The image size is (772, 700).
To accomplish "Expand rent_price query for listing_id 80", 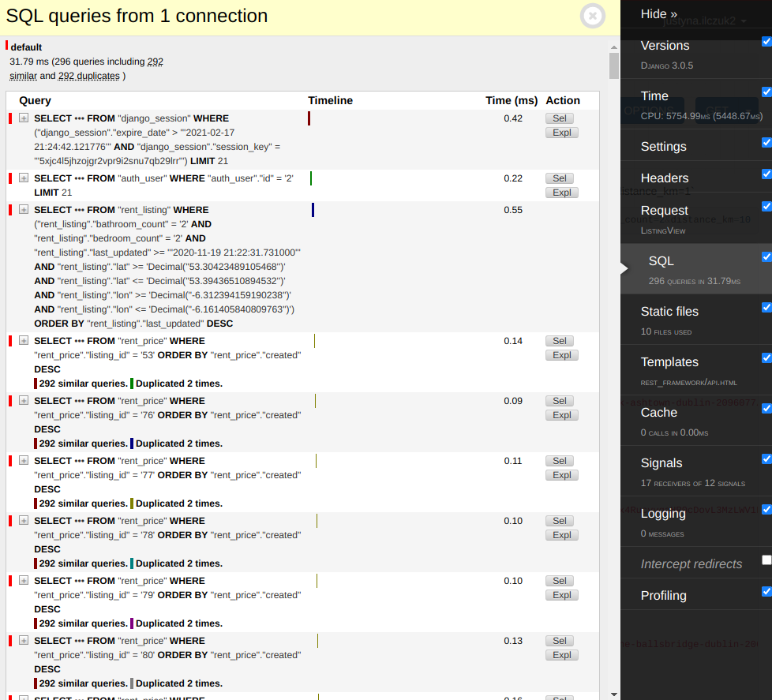I will pyautogui.click(x=24, y=641).
